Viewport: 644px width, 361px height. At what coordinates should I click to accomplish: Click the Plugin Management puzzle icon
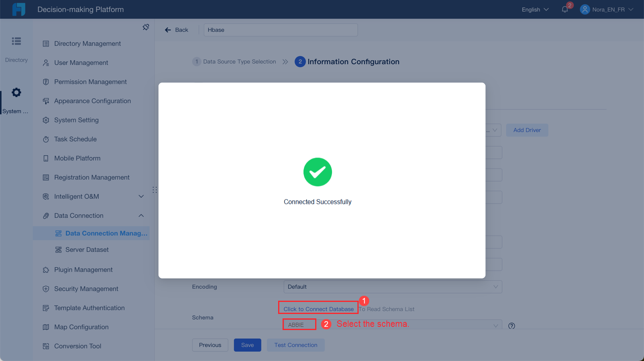click(x=46, y=270)
